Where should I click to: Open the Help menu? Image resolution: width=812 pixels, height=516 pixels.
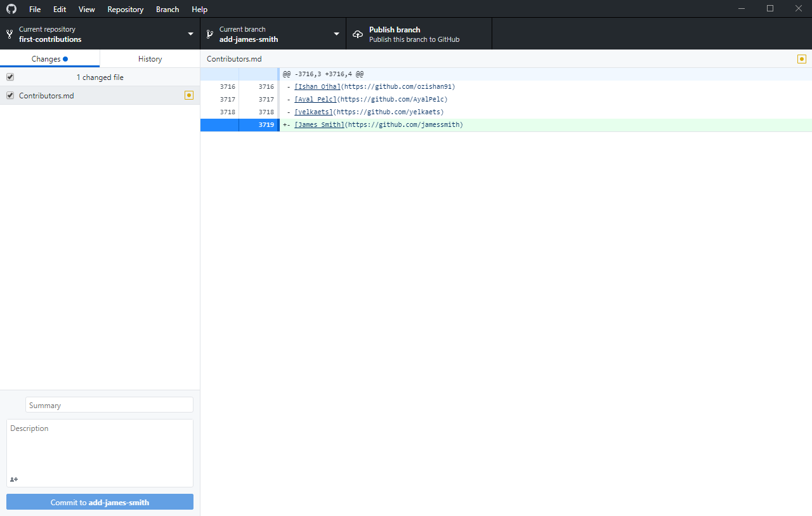coord(199,10)
